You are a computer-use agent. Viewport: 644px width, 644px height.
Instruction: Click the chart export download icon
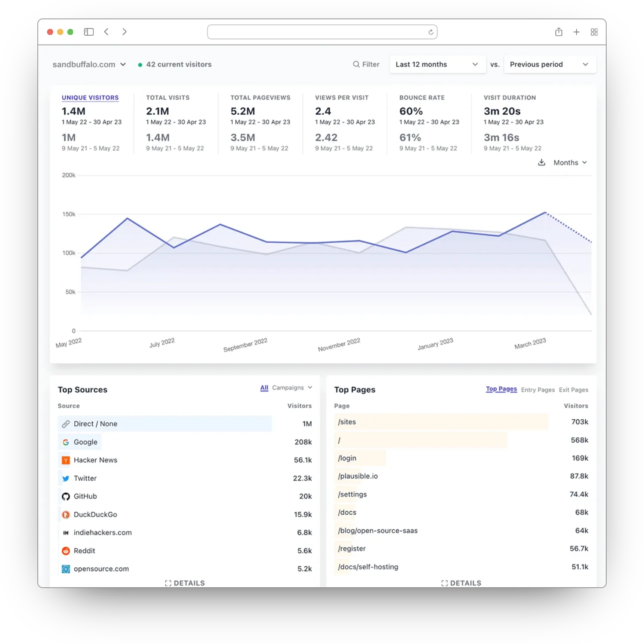click(x=541, y=162)
